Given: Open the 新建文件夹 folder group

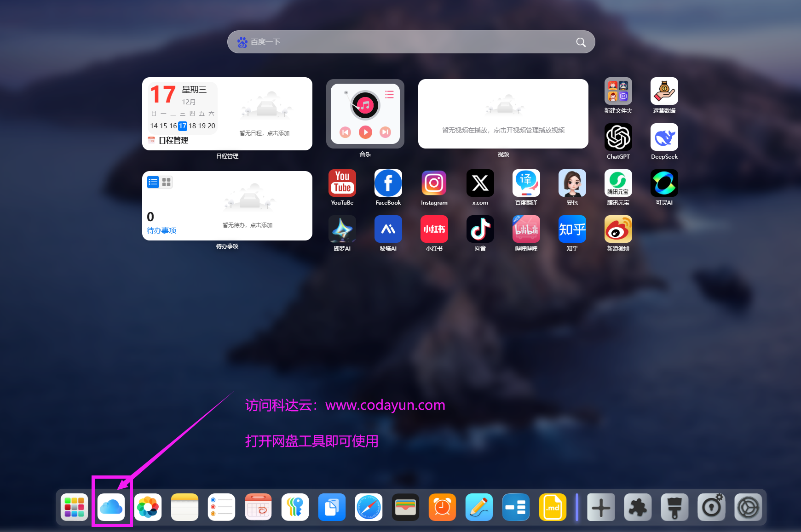Looking at the screenshot, I should pos(618,91).
